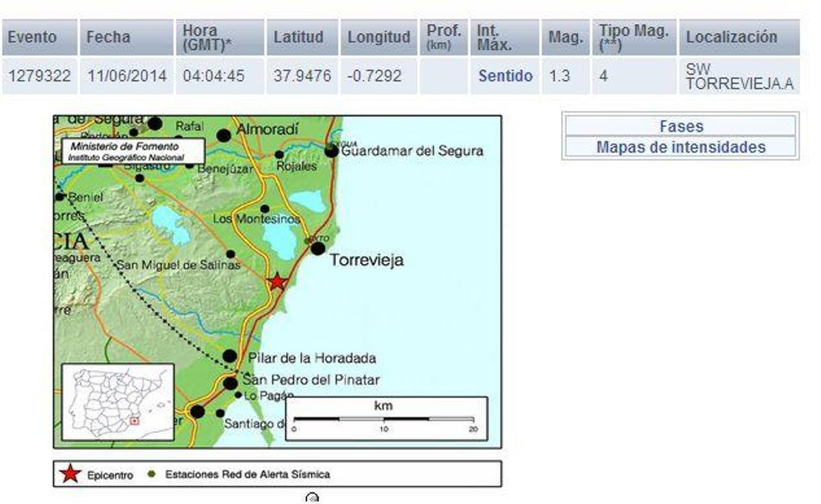Click the Epicentro star icon in the legend
Screen dimensions: 821x504
coord(70,472)
